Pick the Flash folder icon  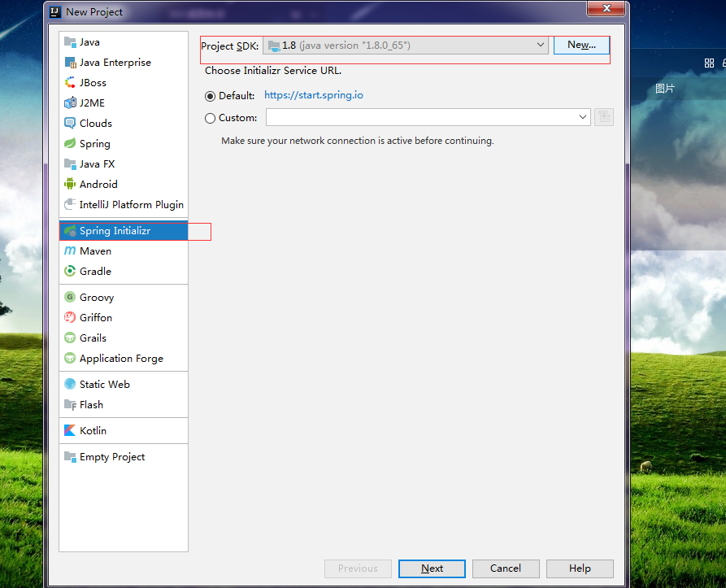pos(70,405)
